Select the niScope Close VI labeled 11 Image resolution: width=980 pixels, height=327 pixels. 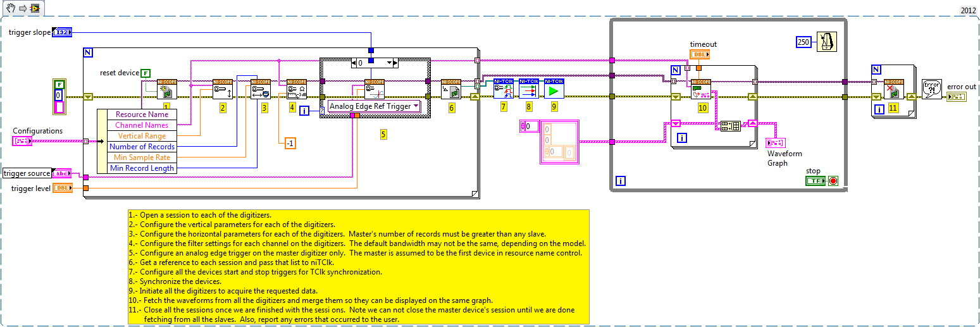pyautogui.click(x=893, y=89)
